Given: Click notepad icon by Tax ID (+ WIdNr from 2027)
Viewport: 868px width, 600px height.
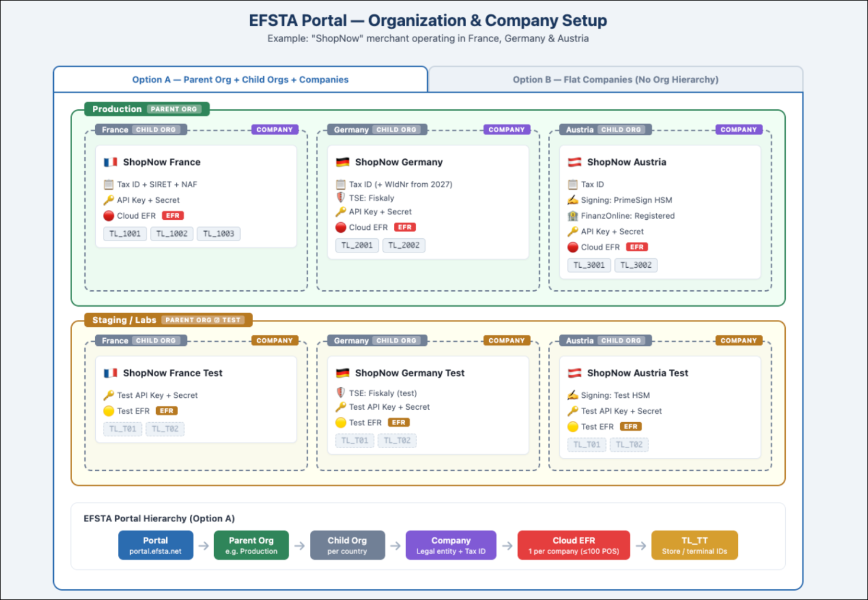Looking at the screenshot, I should coord(341,184).
